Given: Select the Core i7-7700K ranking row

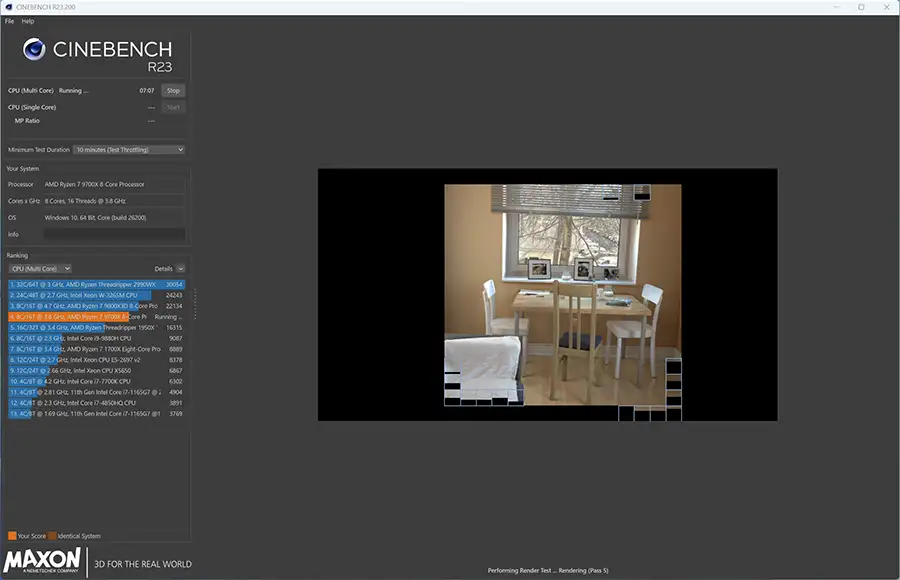Looking at the screenshot, I should click(x=96, y=381).
